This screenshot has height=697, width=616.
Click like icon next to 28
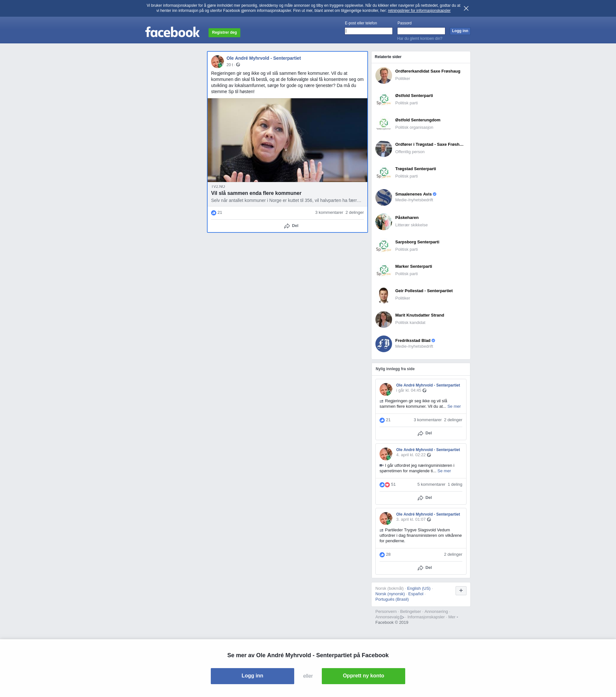382,555
